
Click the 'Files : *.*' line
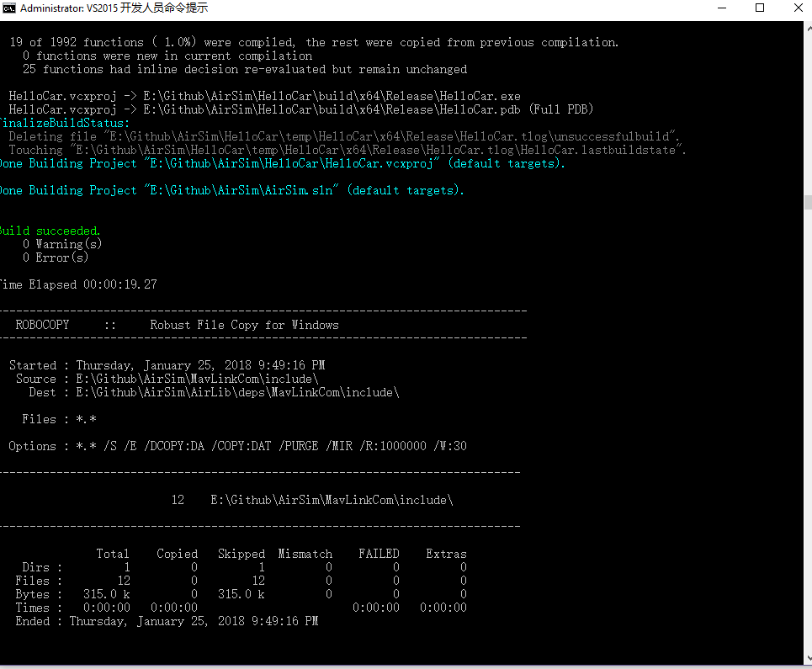click(x=59, y=419)
